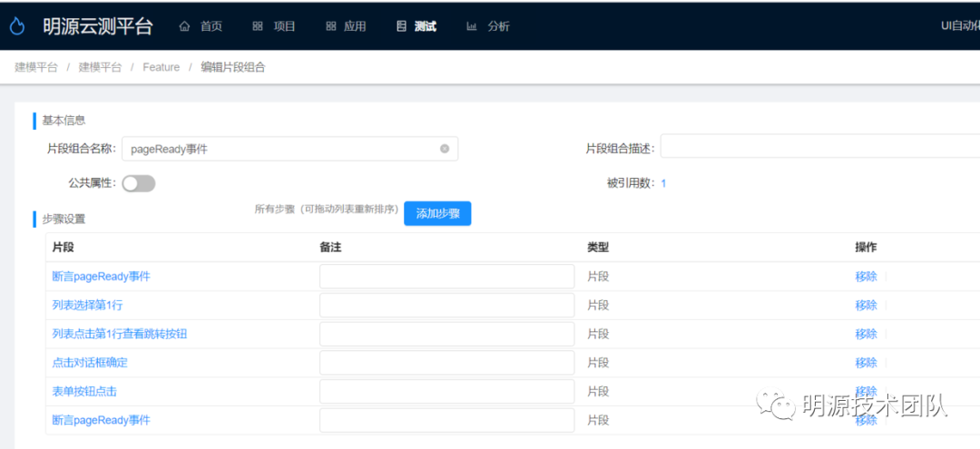Click the 片段 column header
Viewport: 980px width, 449px height.
(64, 248)
